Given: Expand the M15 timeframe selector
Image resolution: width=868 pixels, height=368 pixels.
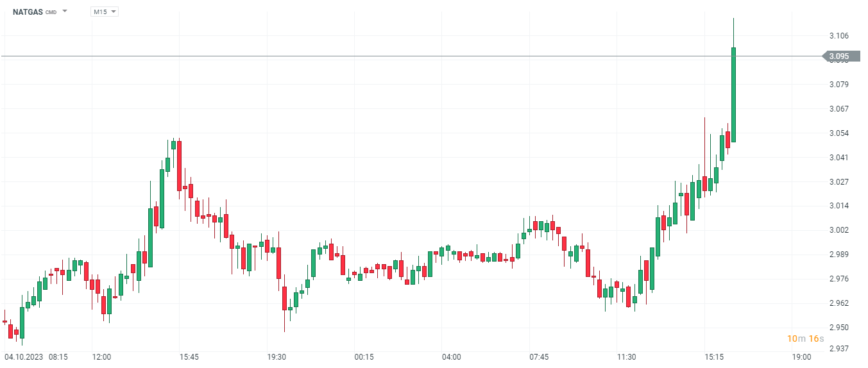Looking at the screenshot, I should pos(105,12).
